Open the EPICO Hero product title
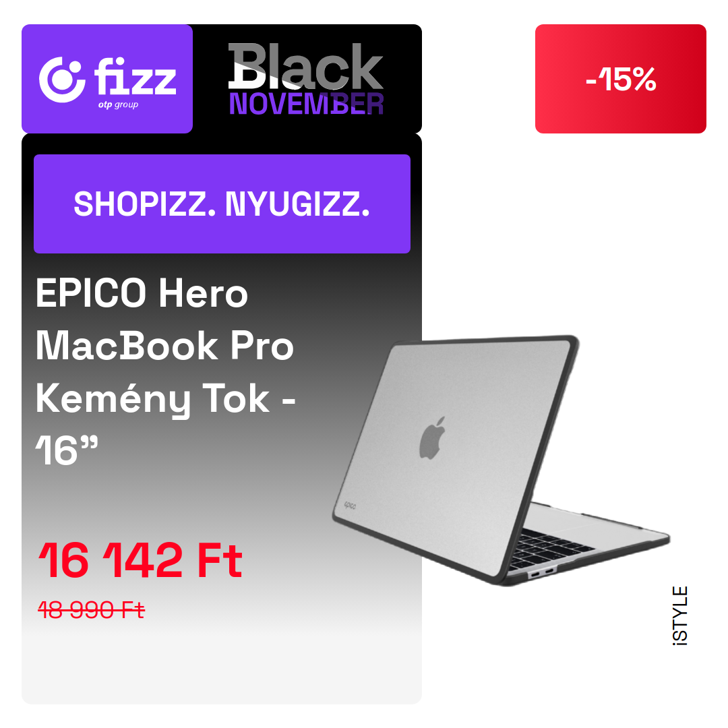Screen dimensions: 728x728 click(x=142, y=293)
